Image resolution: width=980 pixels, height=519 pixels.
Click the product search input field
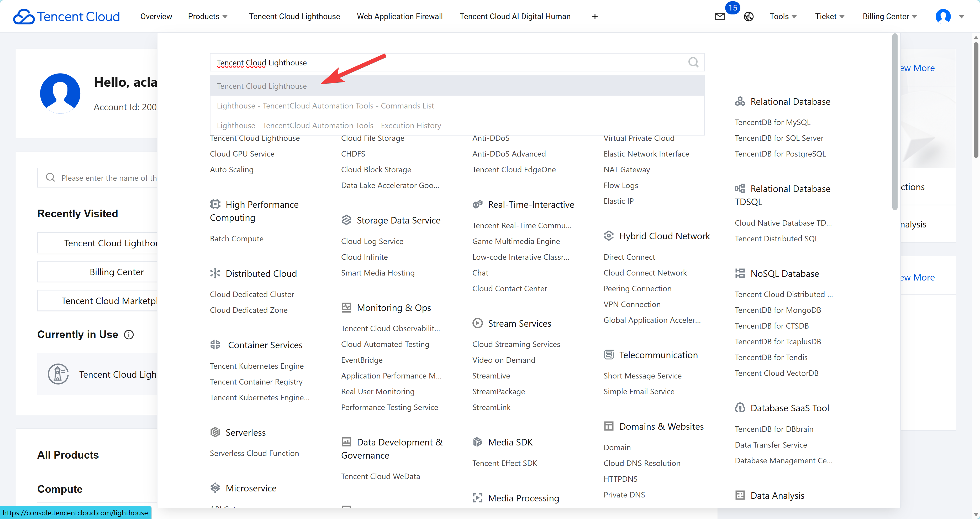coord(457,62)
